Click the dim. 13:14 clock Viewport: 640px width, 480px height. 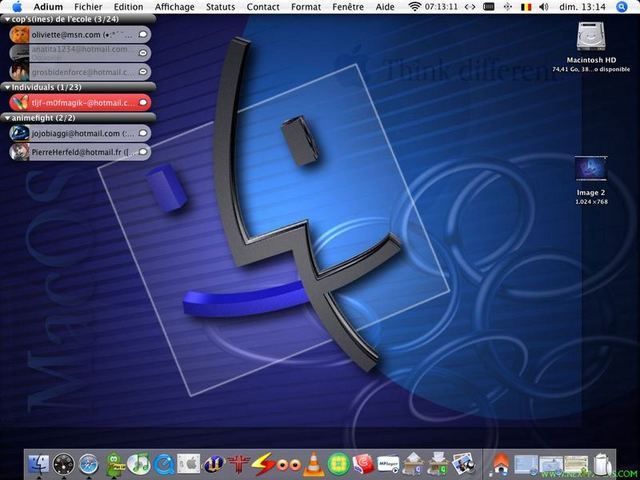582,7
